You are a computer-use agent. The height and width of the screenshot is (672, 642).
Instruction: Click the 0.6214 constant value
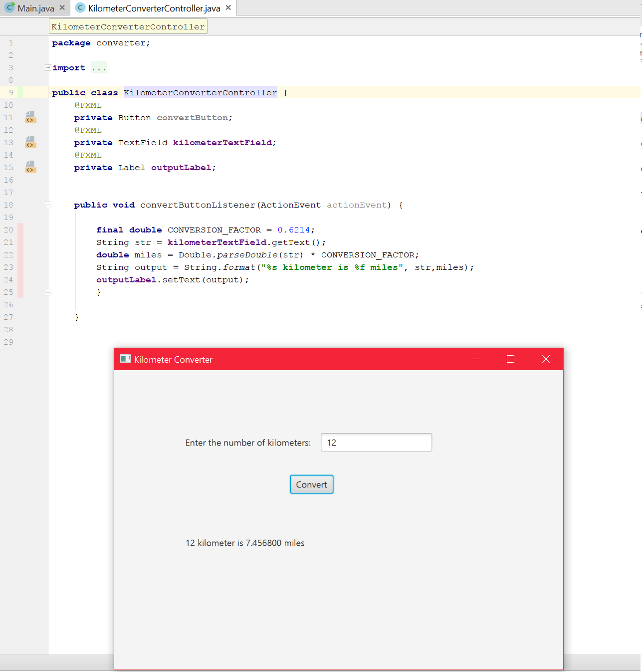294,230
